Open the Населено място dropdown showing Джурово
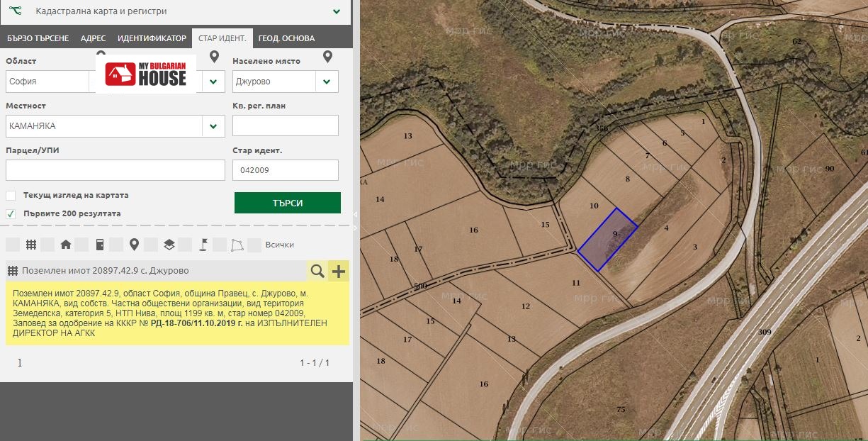 click(x=326, y=82)
